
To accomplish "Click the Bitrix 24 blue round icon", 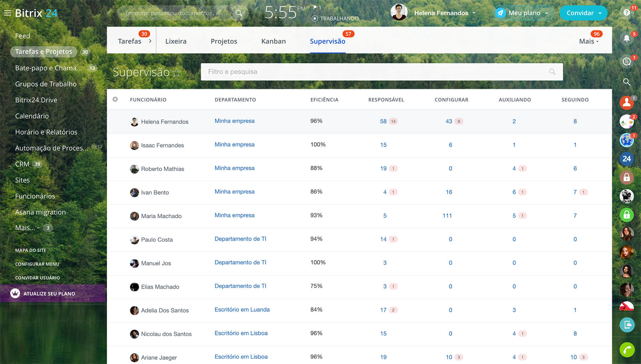I will [x=626, y=159].
